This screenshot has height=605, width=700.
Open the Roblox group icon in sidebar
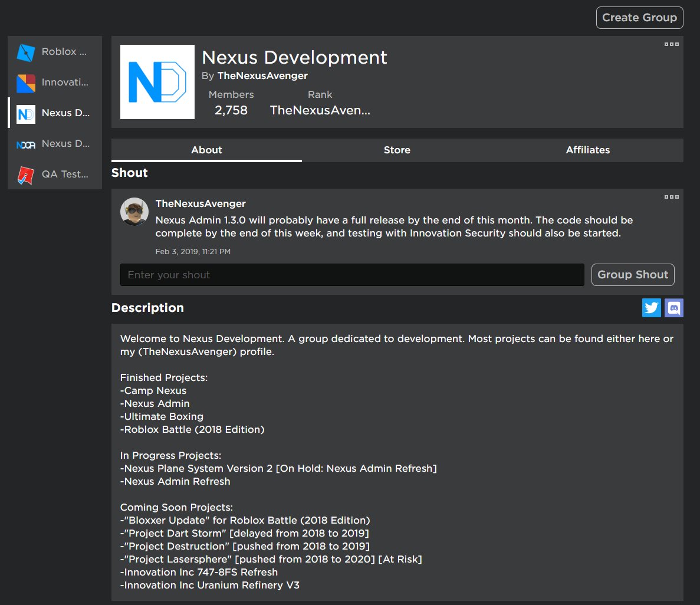point(25,52)
